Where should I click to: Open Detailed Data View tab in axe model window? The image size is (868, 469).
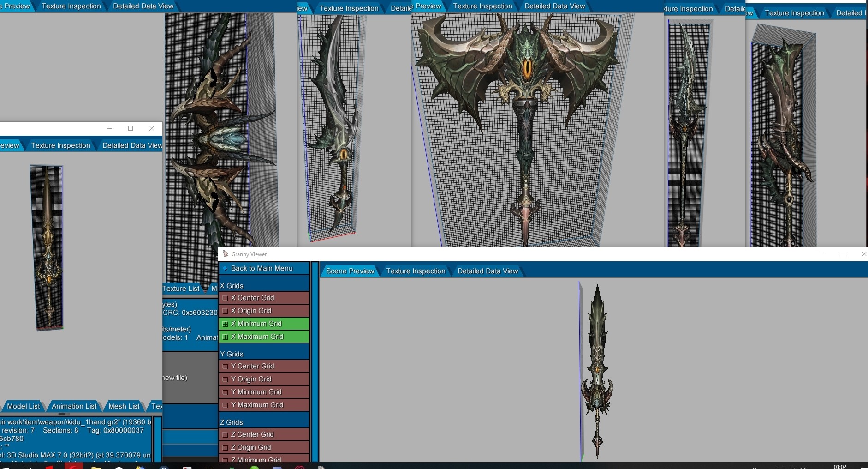coord(554,6)
